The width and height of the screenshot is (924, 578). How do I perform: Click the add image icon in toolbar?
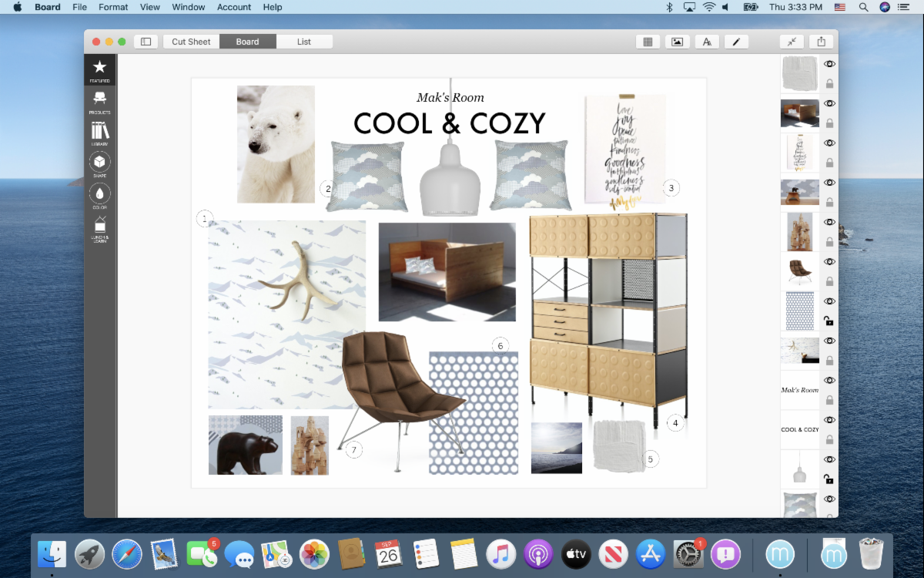(x=677, y=42)
